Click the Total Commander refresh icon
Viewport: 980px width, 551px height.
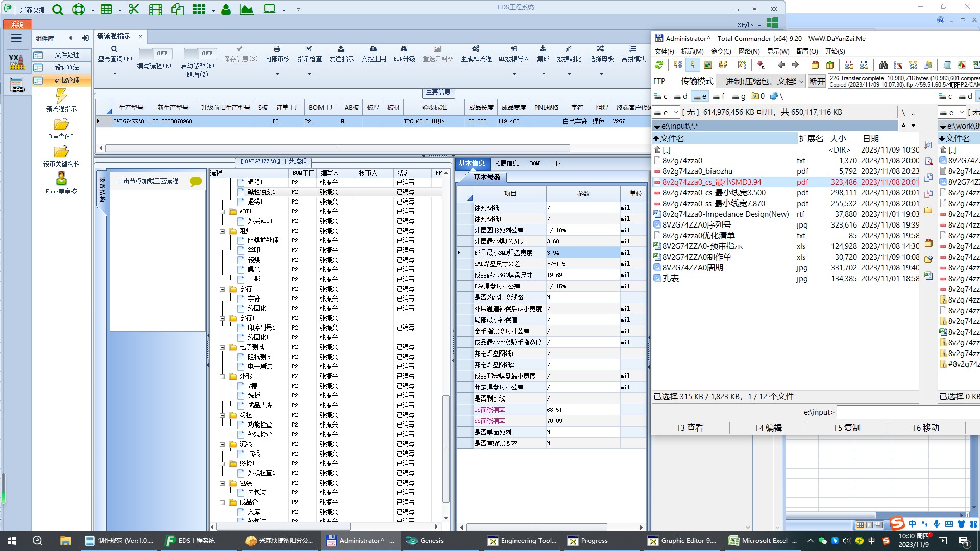(x=659, y=65)
